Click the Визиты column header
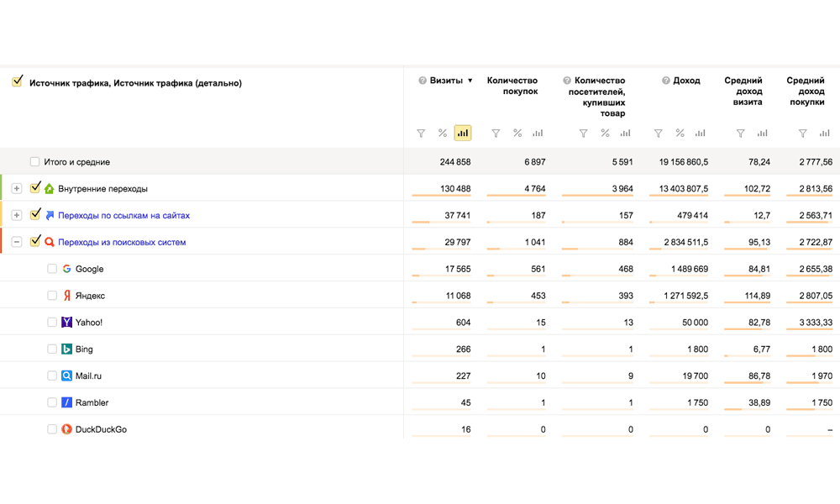The width and height of the screenshot is (840, 504). pyautogui.click(x=446, y=81)
